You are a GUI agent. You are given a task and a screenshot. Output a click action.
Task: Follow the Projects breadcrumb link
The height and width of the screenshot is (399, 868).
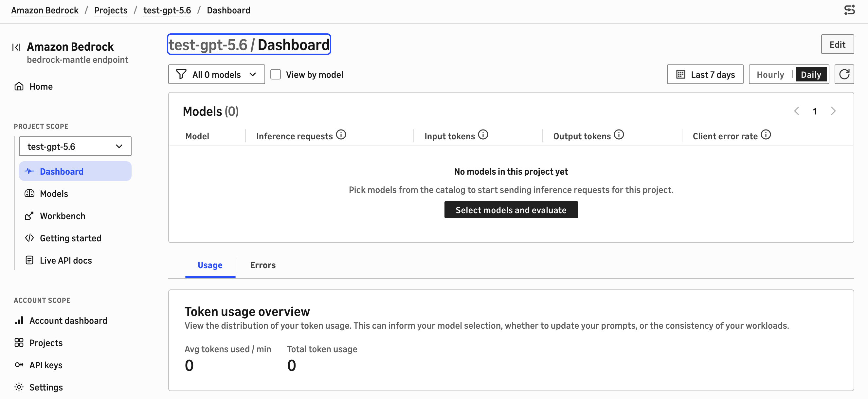pyautogui.click(x=111, y=10)
